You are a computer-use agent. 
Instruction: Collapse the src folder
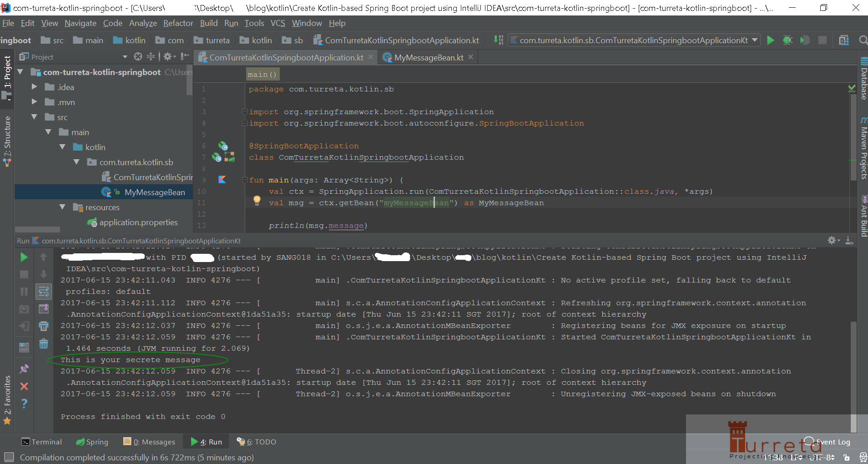[34, 117]
